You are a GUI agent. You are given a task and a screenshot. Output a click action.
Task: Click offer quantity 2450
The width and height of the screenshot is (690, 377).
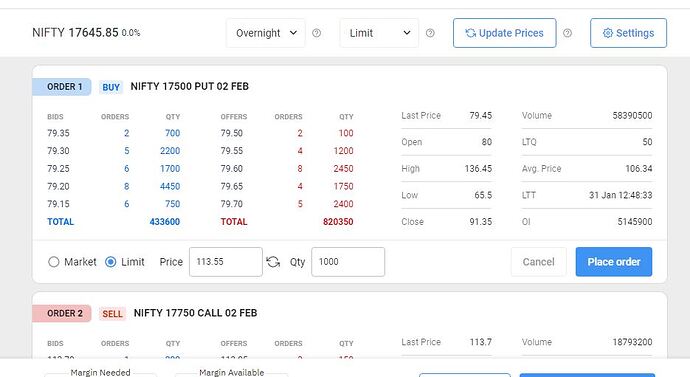pyautogui.click(x=343, y=168)
